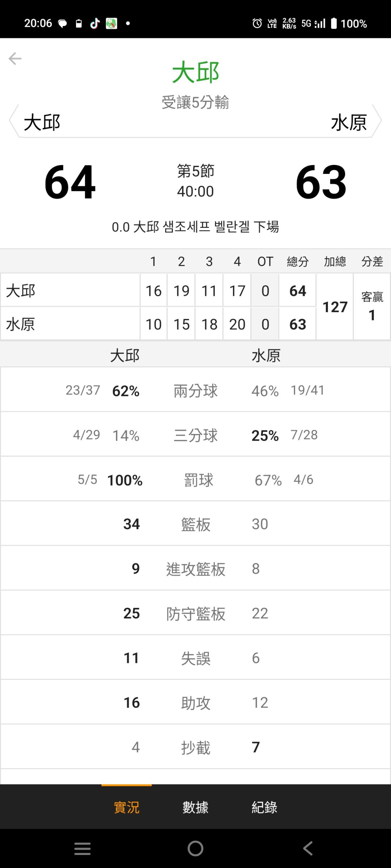Tap the battery status icon
This screenshot has width=391, height=868.
[x=334, y=24]
